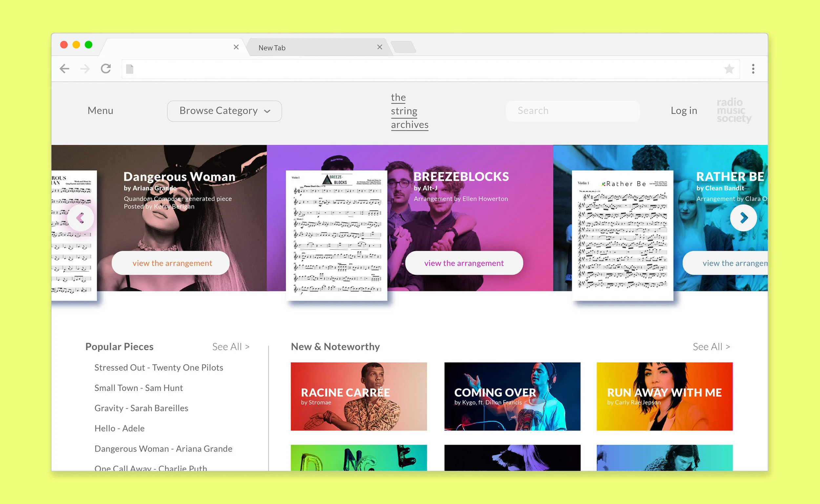
Task: Click the page document icon in address bar
Action: 130,69
